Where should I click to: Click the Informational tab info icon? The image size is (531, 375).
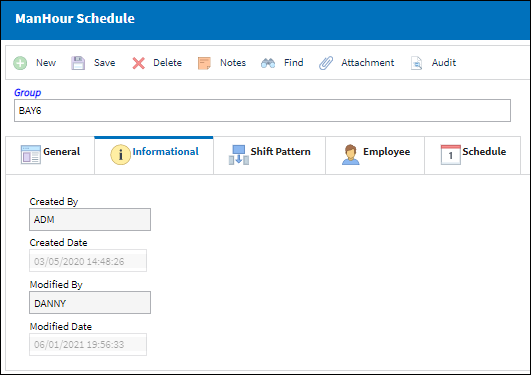pos(120,154)
